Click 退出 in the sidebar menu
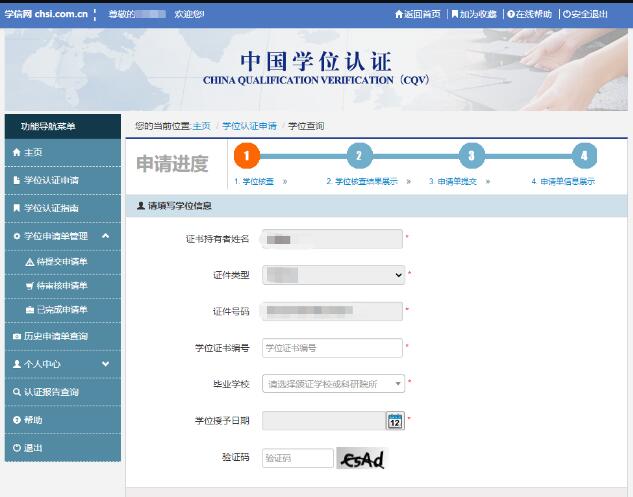Image resolution: width=633 pixels, height=497 pixels. tap(33, 448)
